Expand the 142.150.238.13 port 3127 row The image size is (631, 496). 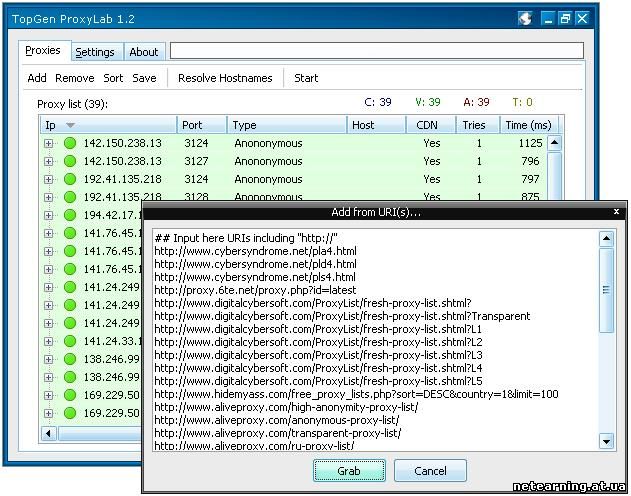49,161
